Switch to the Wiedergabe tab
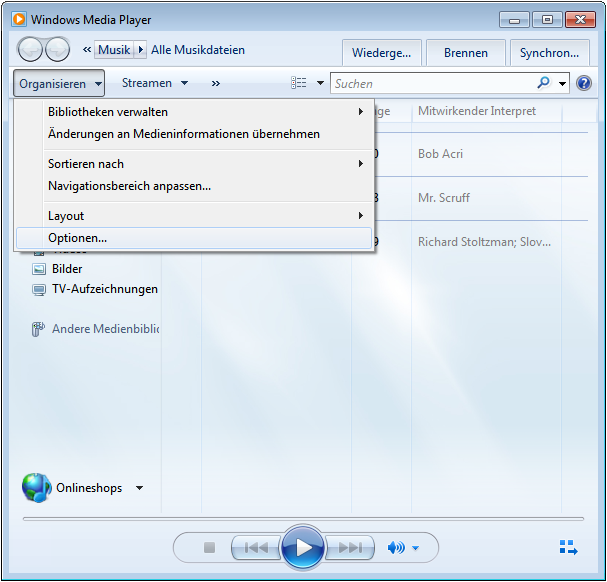 (382, 53)
